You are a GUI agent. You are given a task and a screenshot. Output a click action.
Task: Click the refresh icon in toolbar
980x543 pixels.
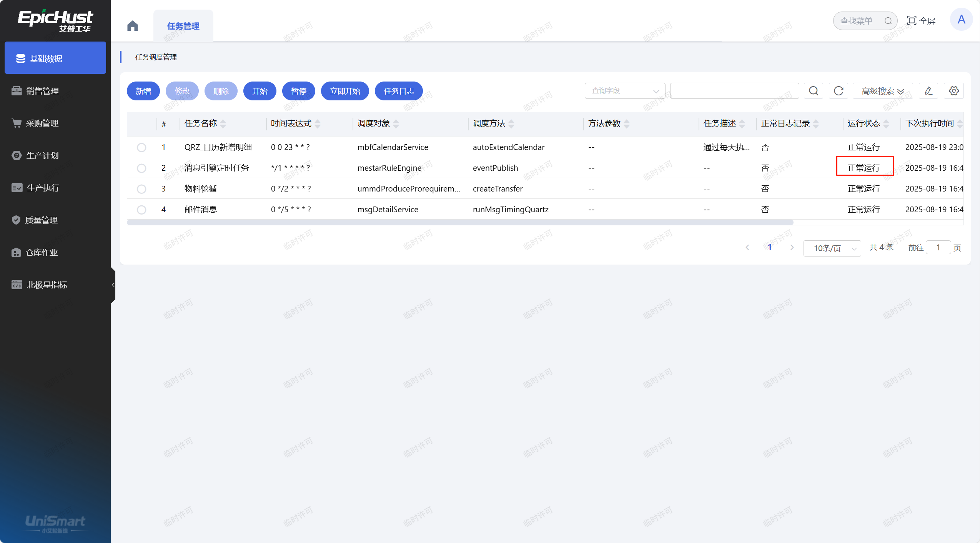click(838, 91)
